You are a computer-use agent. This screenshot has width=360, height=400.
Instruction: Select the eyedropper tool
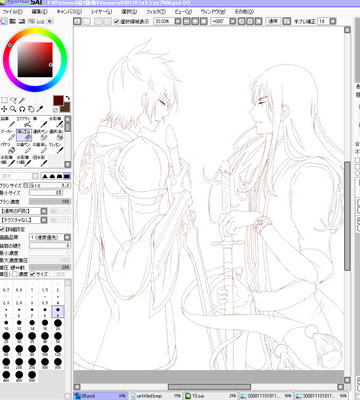point(40,109)
